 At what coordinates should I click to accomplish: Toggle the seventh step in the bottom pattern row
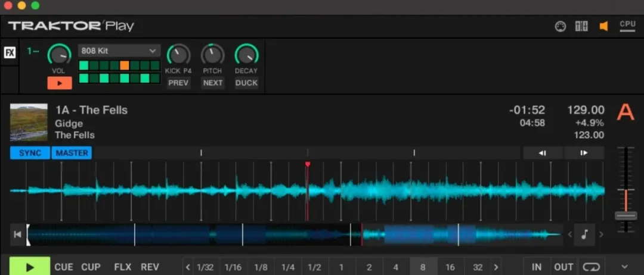pos(144,79)
